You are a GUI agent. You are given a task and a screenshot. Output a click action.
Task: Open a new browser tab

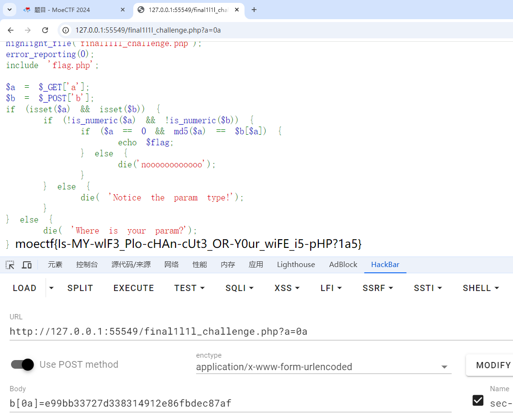pos(254,10)
